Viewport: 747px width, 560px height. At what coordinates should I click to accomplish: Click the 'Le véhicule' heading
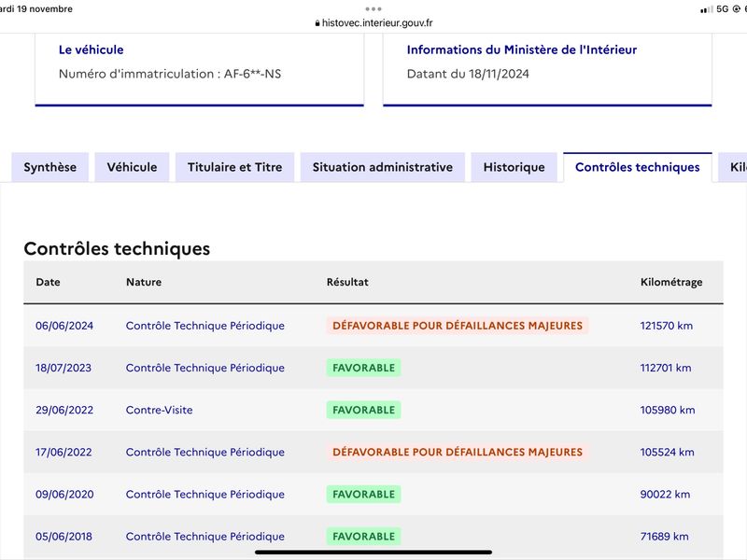click(91, 49)
